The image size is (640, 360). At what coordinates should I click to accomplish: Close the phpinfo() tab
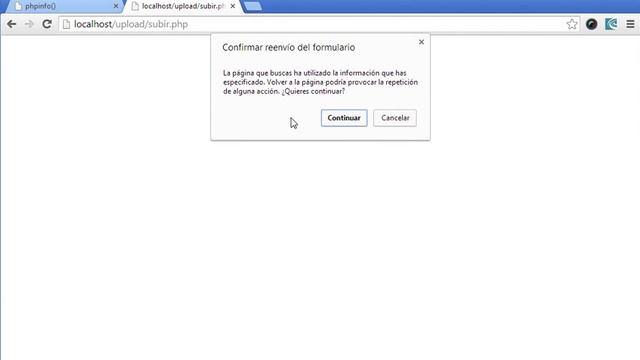[116, 6]
